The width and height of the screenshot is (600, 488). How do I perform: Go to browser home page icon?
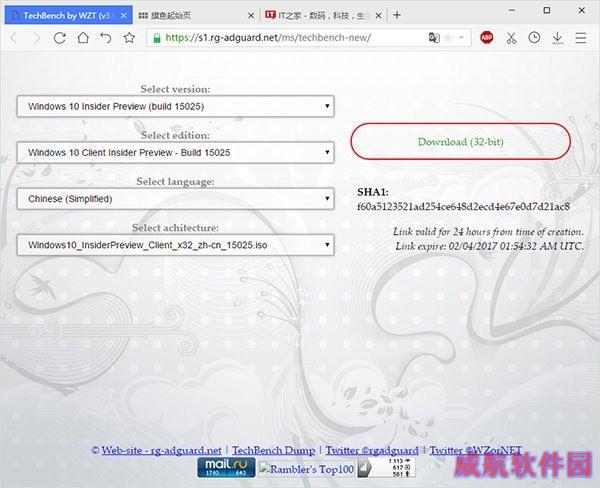(x=83, y=38)
